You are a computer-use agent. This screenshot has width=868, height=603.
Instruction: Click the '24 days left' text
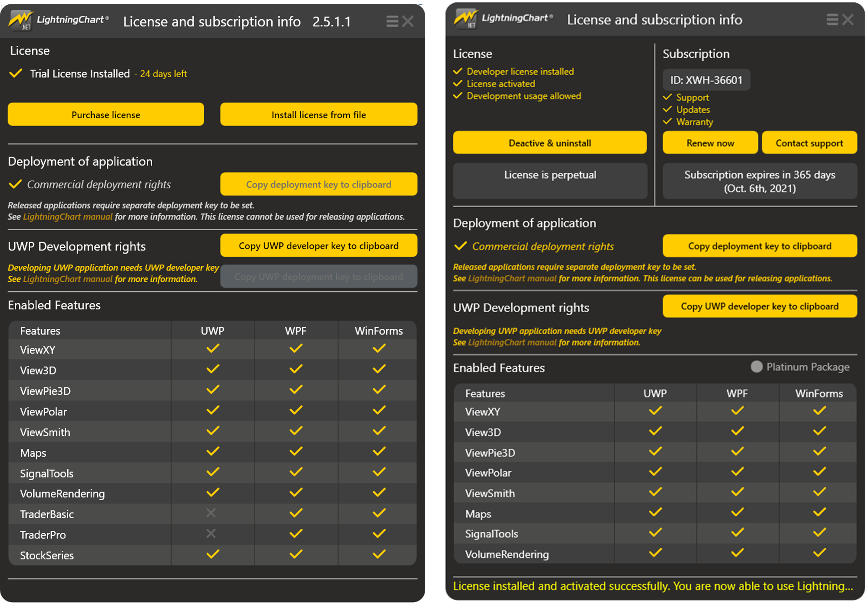164,74
